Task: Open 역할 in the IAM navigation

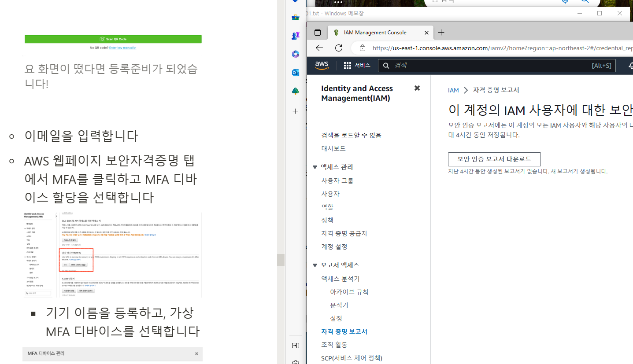Action: 327,207
